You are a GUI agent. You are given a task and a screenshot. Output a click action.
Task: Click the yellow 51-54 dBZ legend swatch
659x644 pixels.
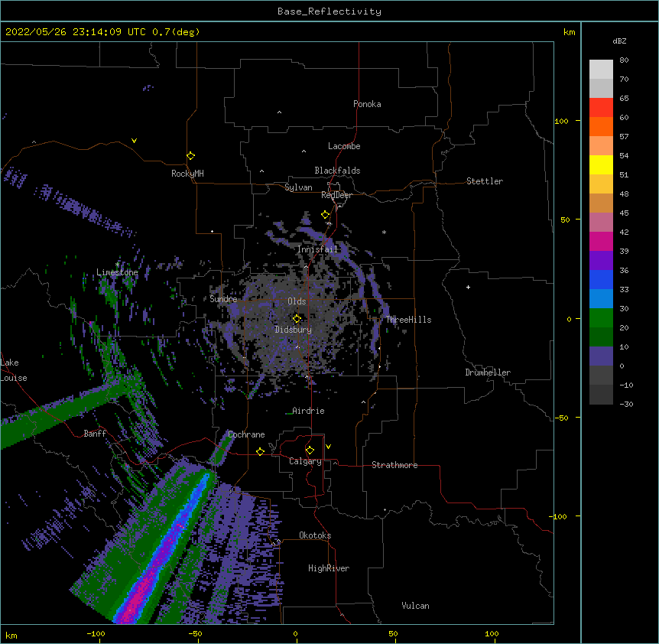point(601,164)
